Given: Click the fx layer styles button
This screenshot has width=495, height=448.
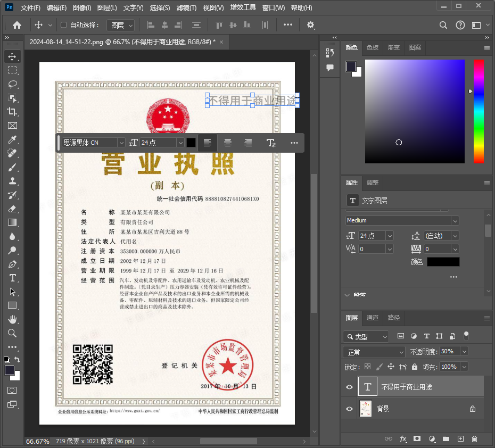Looking at the screenshot, I should (x=403, y=439).
